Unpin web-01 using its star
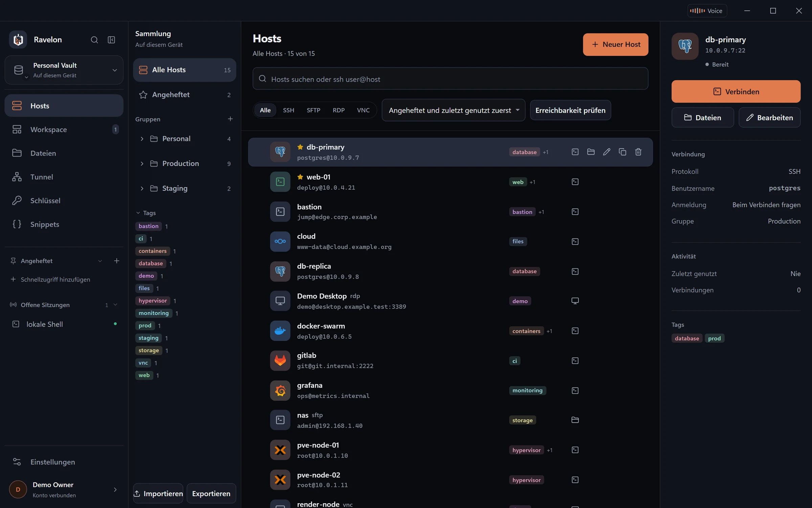Screen dimensions: 812x508 [300, 177]
